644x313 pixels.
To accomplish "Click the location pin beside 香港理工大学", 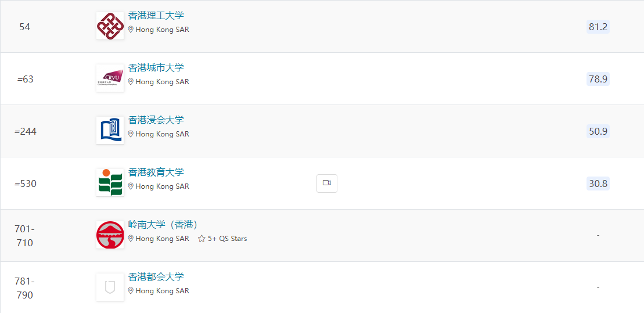I will point(131,30).
